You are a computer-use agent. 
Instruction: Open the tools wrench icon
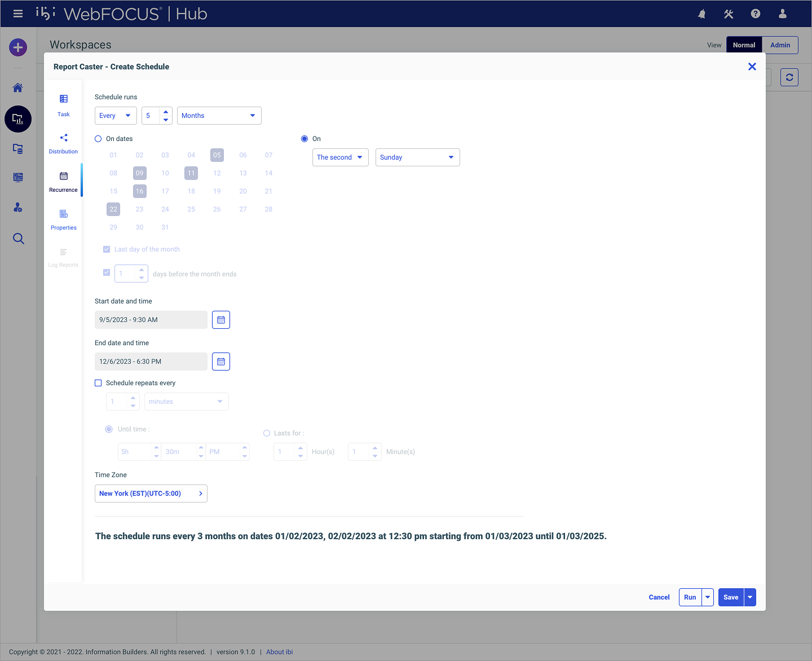click(x=729, y=14)
